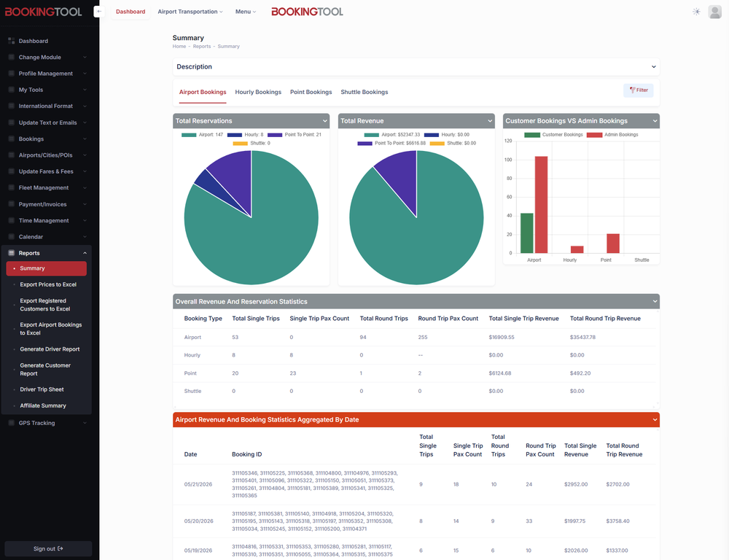Click the International Format sidebar icon

pyautogui.click(x=12, y=106)
